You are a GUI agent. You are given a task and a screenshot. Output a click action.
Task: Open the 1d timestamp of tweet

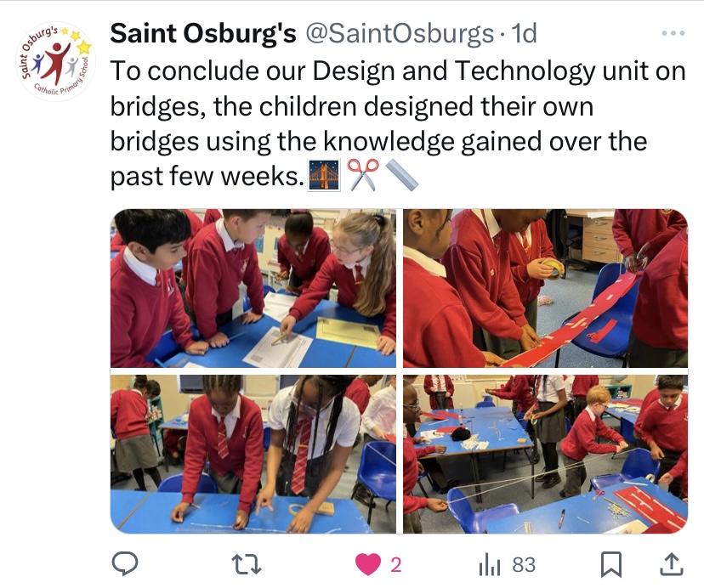coord(524,33)
